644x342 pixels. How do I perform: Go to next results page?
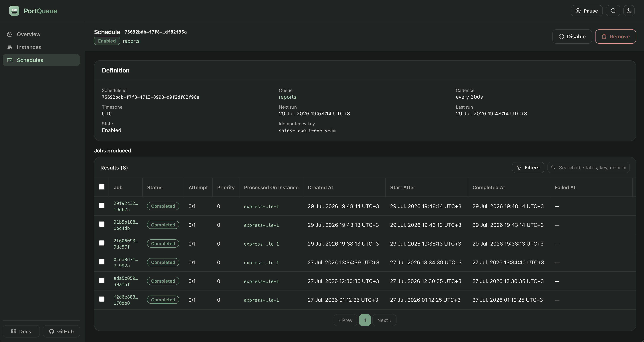384,320
